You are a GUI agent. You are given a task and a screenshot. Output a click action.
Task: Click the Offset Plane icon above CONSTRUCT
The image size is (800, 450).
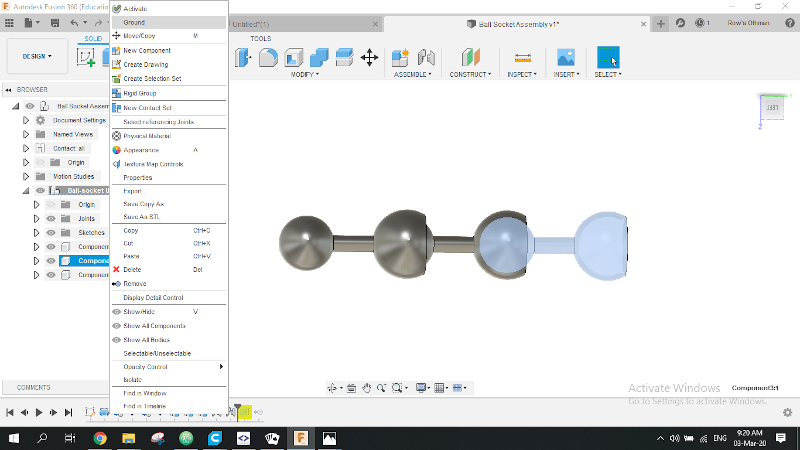point(470,57)
